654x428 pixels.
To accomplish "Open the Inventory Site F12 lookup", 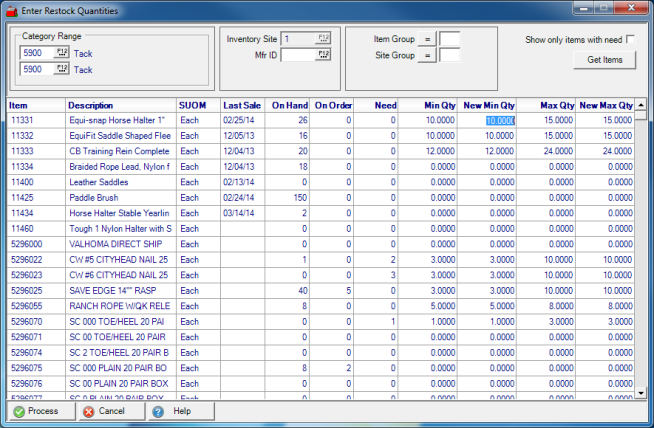I will point(323,38).
